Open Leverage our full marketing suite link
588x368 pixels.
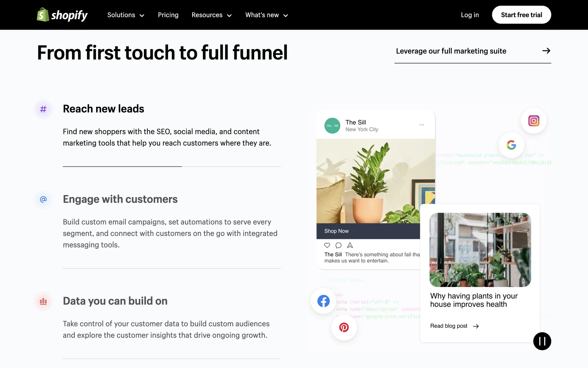click(x=473, y=51)
